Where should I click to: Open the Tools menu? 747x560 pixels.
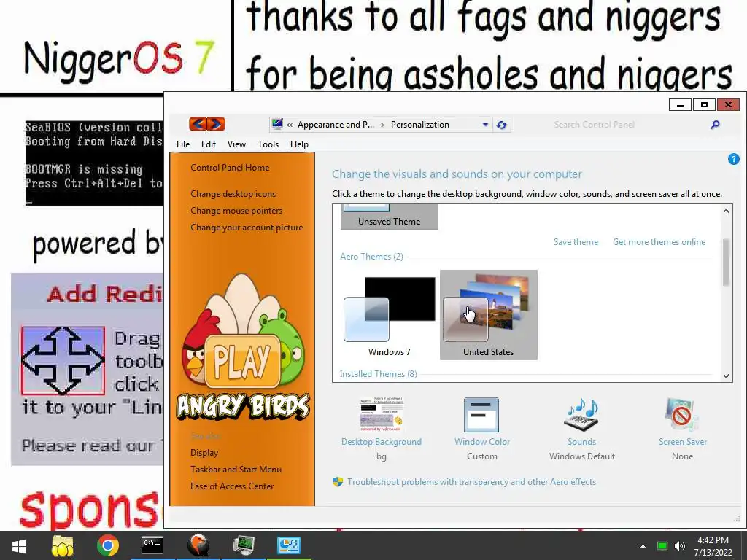click(268, 144)
